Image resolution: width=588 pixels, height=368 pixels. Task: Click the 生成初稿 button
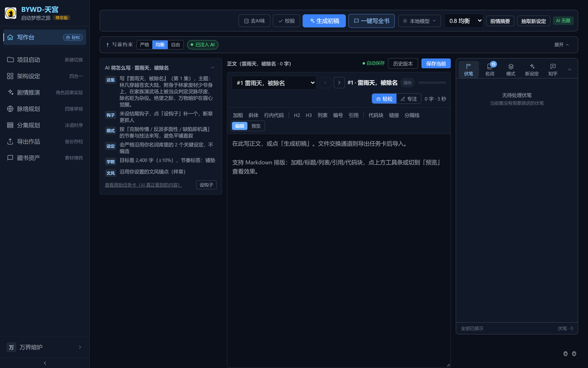coord(324,21)
